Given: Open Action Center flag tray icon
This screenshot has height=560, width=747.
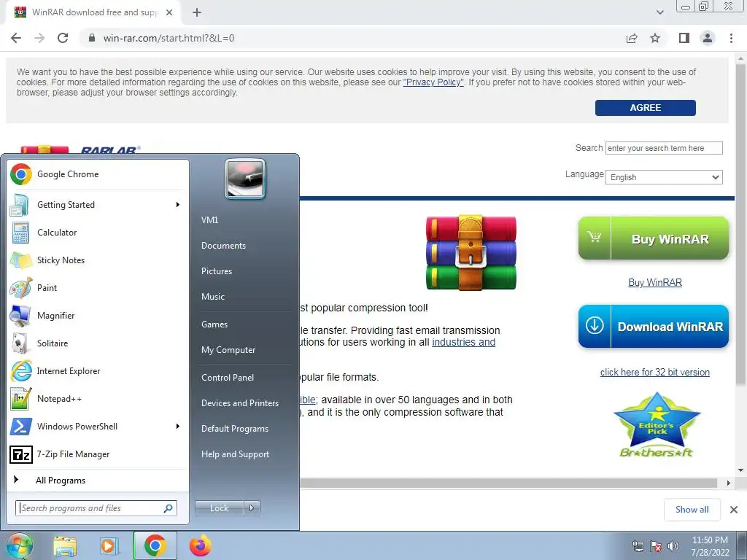Looking at the screenshot, I should click(656, 546).
